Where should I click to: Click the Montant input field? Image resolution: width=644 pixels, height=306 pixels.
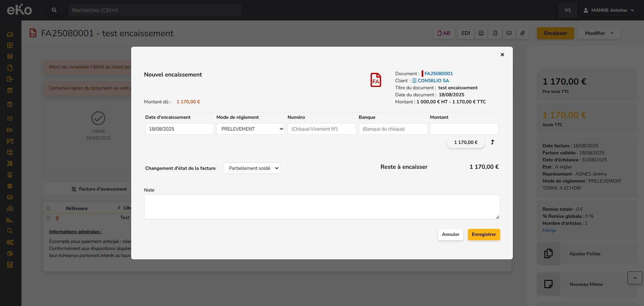[464, 129]
